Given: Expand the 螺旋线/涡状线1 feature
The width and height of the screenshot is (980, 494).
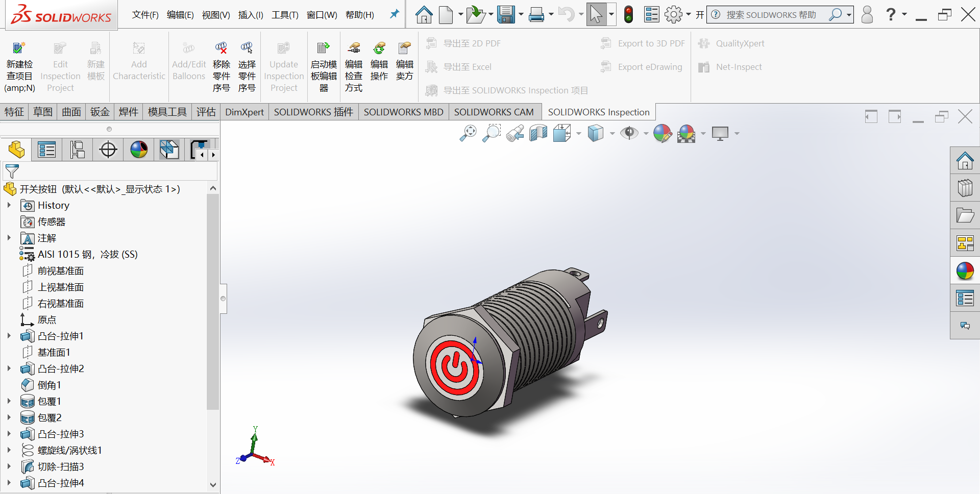Looking at the screenshot, I should click(9, 450).
